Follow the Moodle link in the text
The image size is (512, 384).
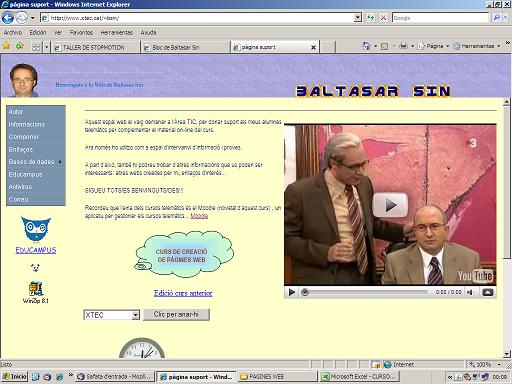pyautogui.click(x=199, y=216)
